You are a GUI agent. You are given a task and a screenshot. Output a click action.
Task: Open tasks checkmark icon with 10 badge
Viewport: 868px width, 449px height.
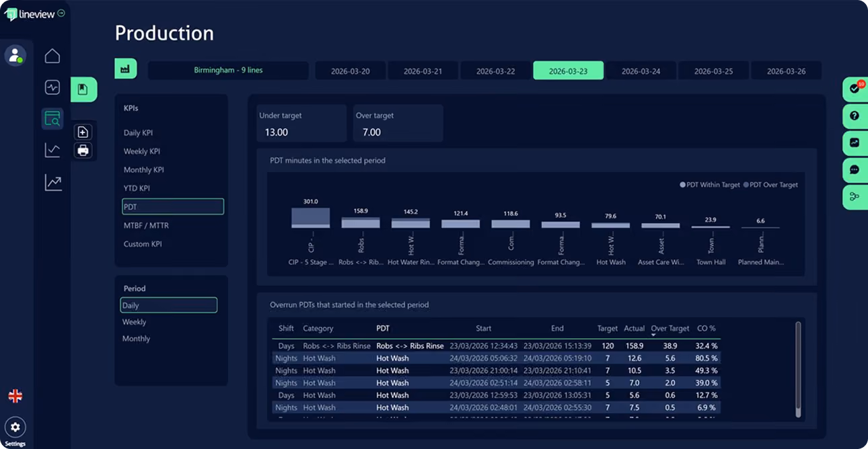(x=855, y=88)
